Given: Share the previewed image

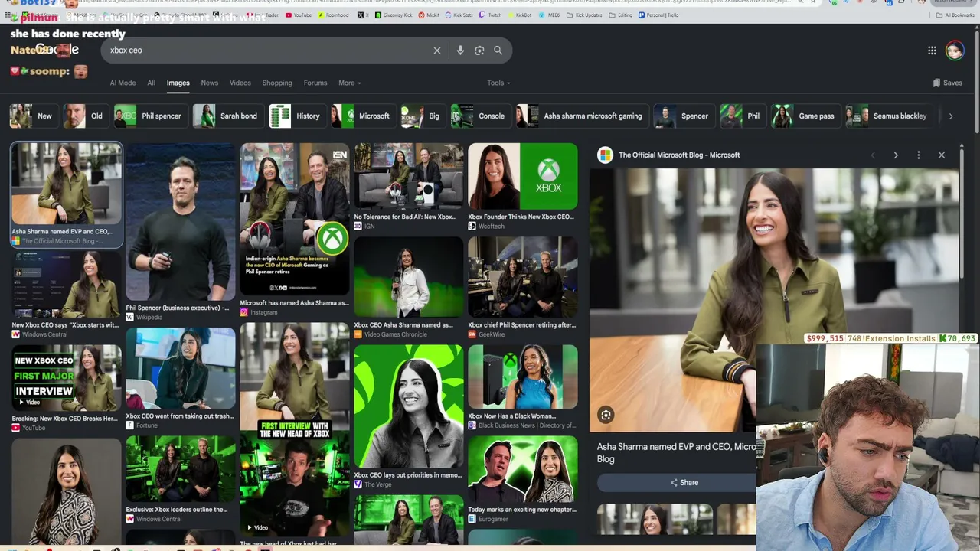Looking at the screenshot, I should point(684,483).
